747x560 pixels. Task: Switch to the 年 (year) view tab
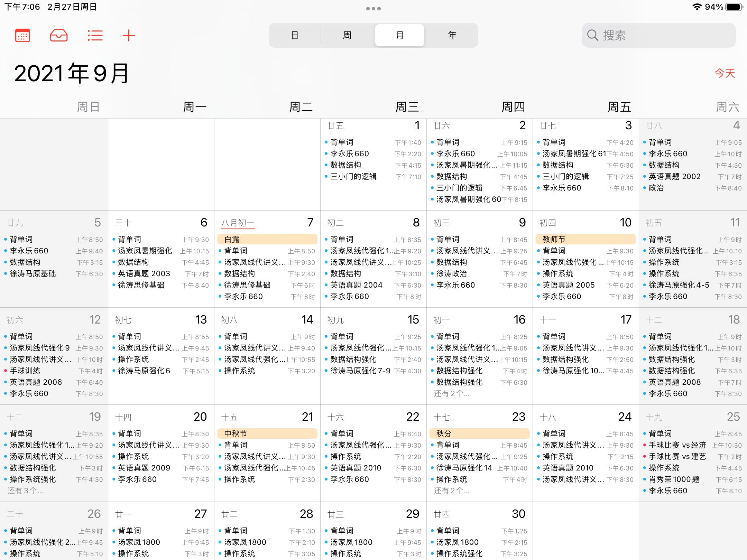(452, 35)
